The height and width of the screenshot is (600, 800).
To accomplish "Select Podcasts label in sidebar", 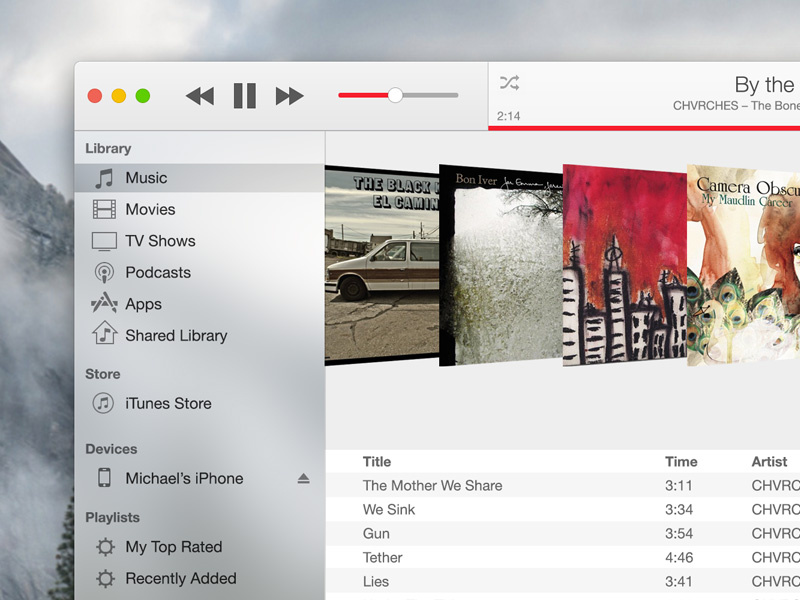I will click(158, 272).
